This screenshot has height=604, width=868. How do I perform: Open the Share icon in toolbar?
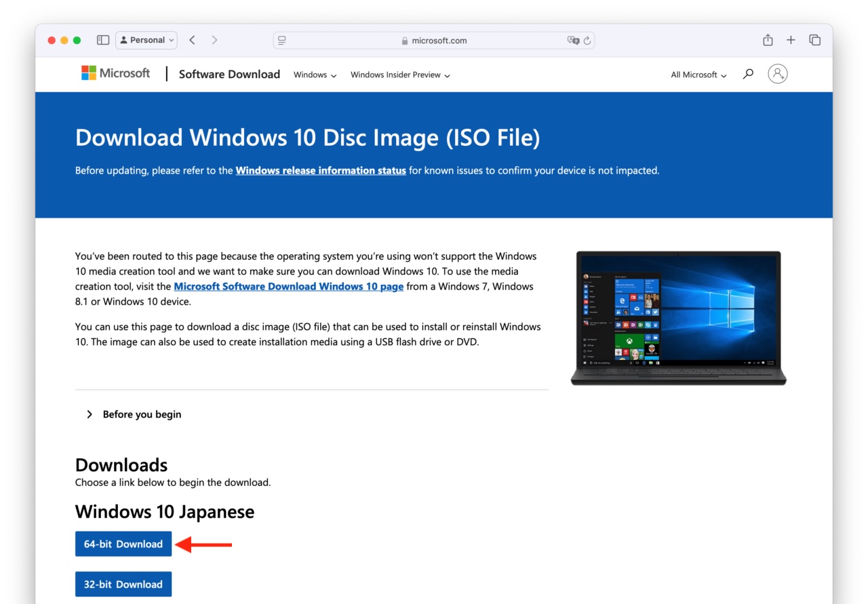point(768,40)
